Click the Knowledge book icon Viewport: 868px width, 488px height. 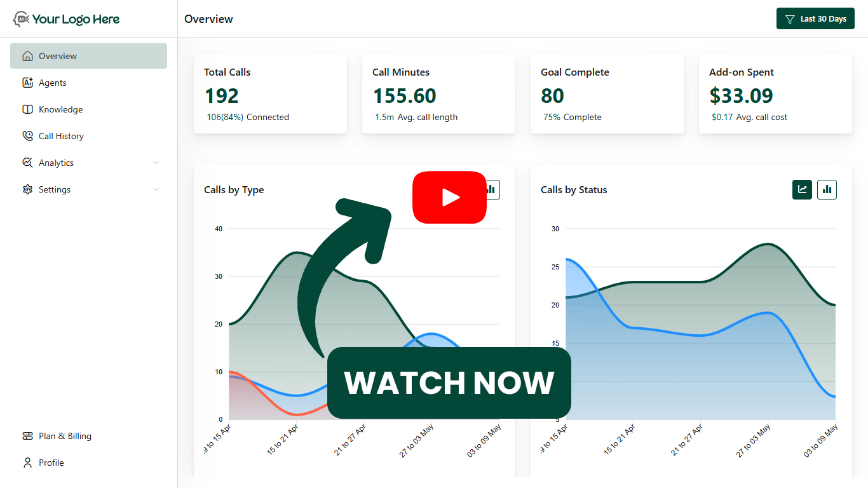[27, 109]
